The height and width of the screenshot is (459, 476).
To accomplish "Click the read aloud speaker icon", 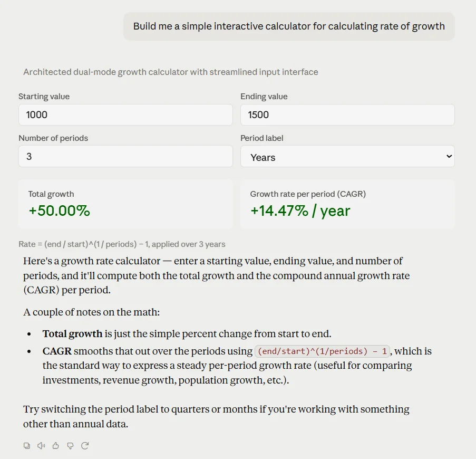I will 41,446.
